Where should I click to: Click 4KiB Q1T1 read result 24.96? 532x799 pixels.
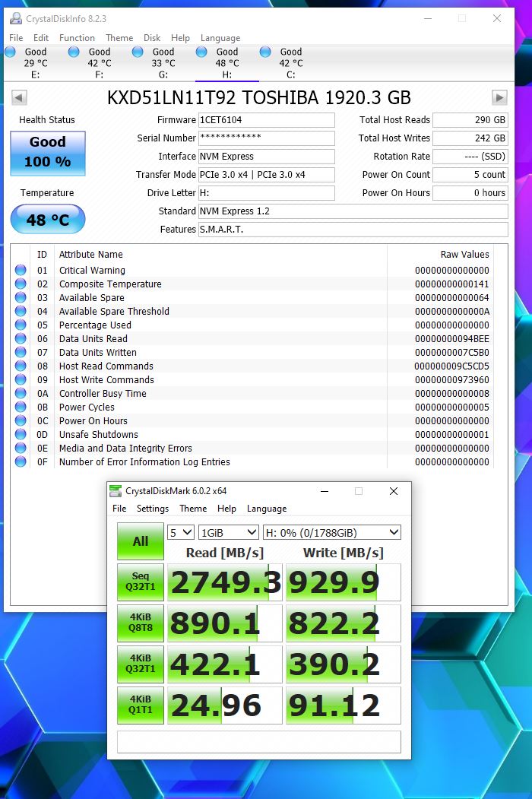(x=225, y=705)
